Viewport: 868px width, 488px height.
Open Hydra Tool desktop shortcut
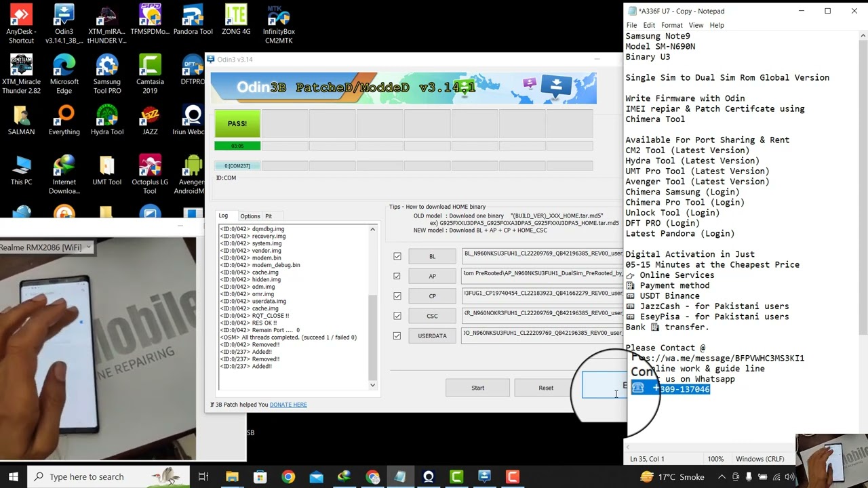pos(107,120)
